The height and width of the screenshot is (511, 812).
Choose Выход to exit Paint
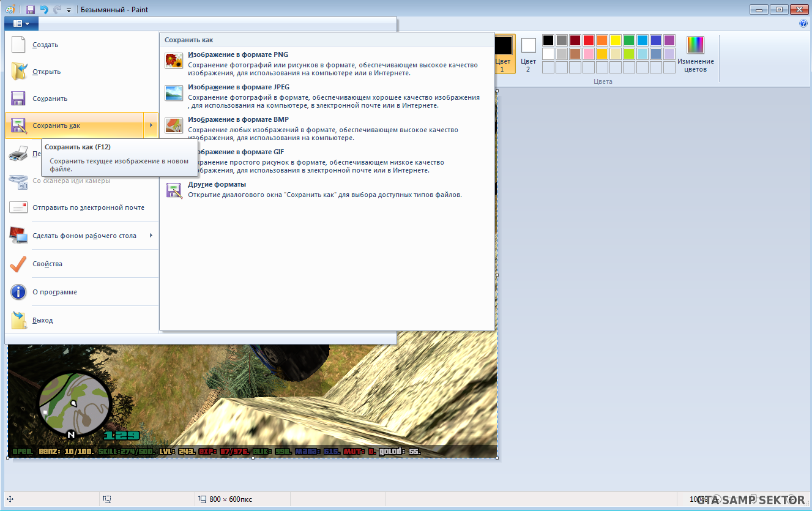pyautogui.click(x=81, y=320)
